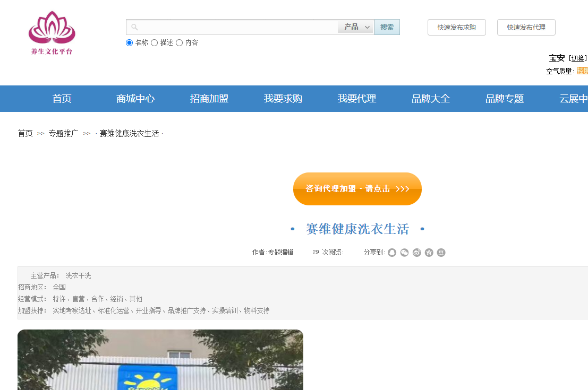
Task: Open 我要代理 in the navigation bar
Action: coord(357,99)
